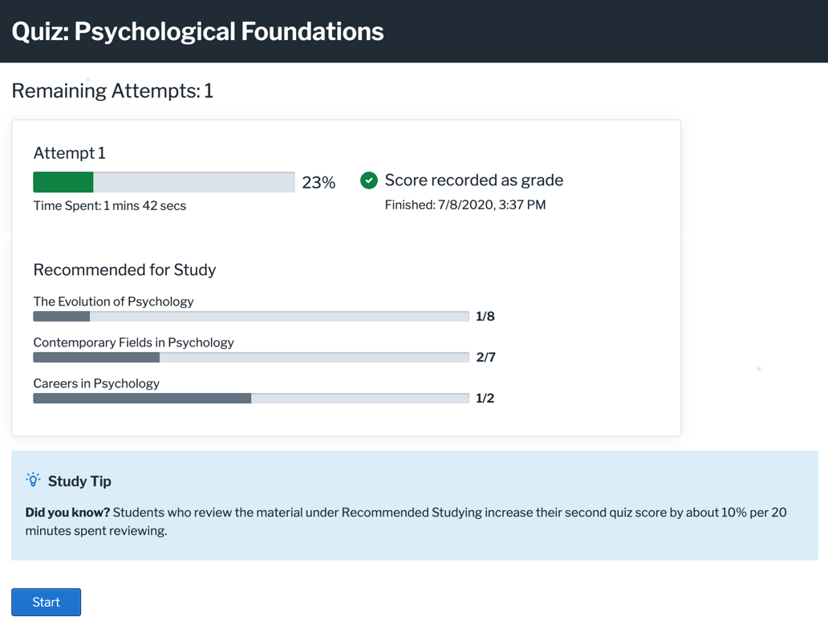The height and width of the screenshot is (644, 828).
Task: Click the green checkmark score recorded icon
Action: pyautogui.click(x=369, y=180)
